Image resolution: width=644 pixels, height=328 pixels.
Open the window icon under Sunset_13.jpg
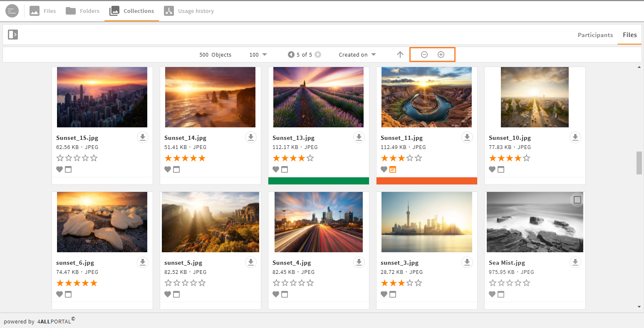(285, 169)
